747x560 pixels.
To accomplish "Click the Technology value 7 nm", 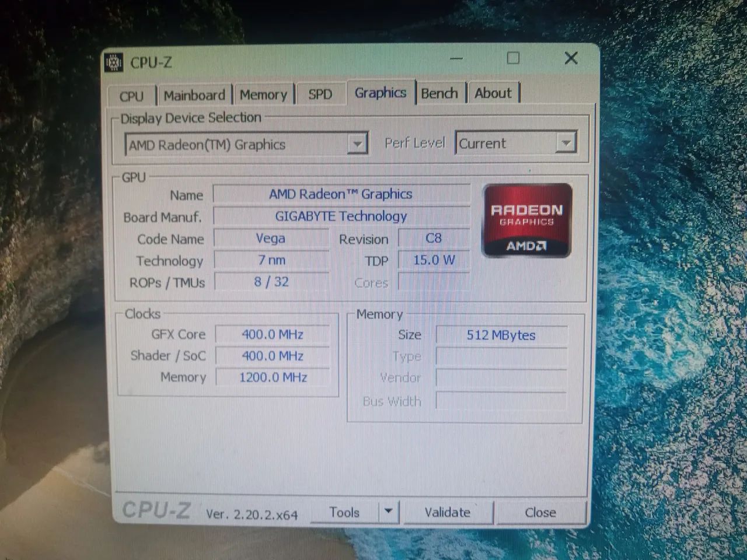I will click(x=271, y=260).
